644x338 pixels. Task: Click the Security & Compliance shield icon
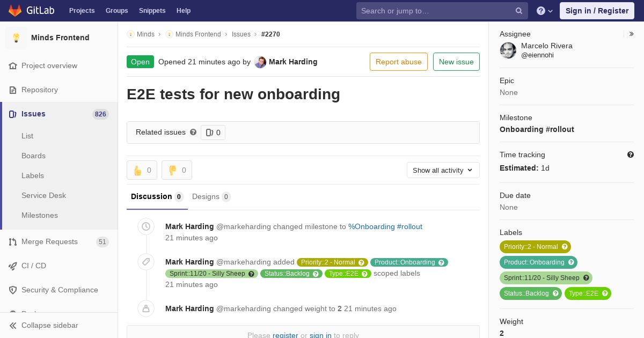(x=13, y=290)
